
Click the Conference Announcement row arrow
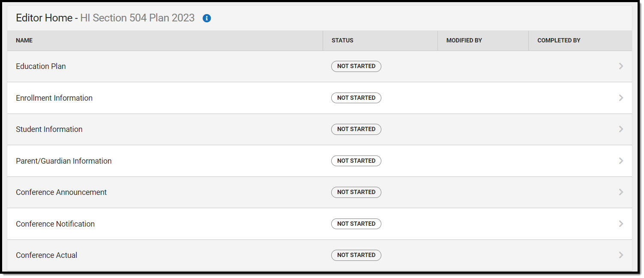[621, 192]
